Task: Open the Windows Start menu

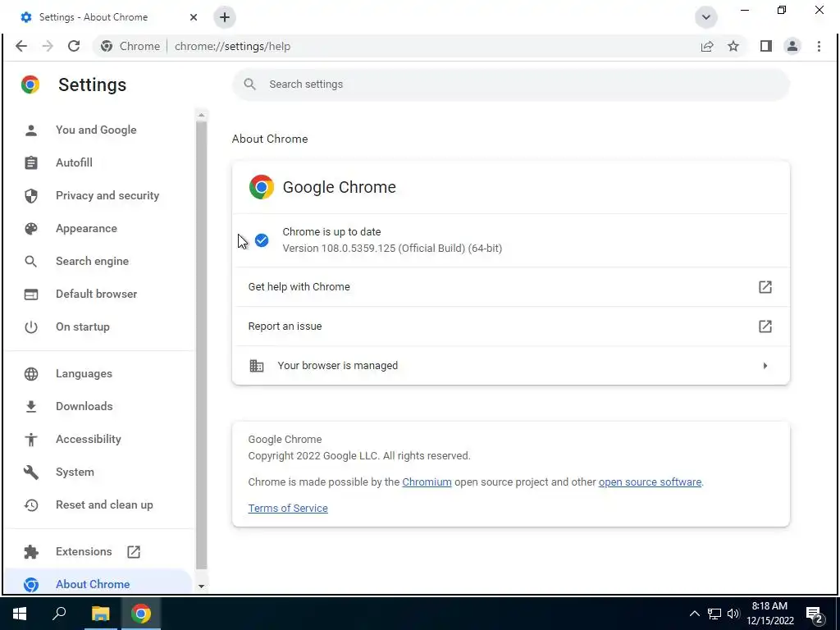Action: 20,614
